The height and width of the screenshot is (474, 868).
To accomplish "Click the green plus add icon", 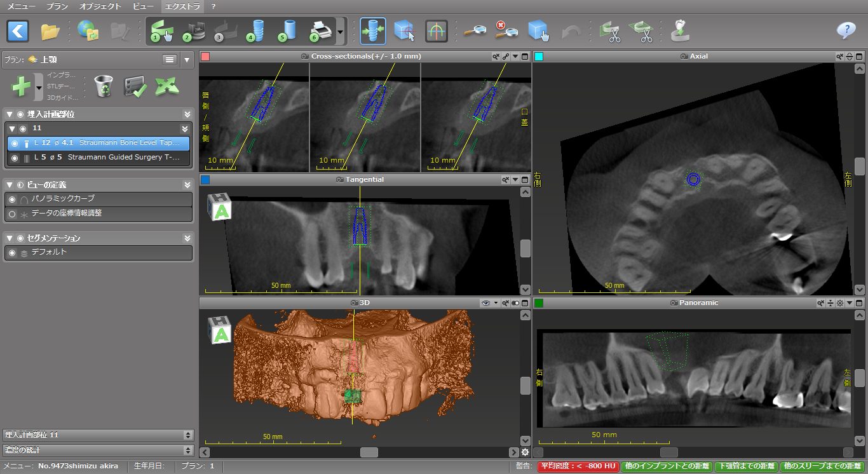I will tap(21, 86).
